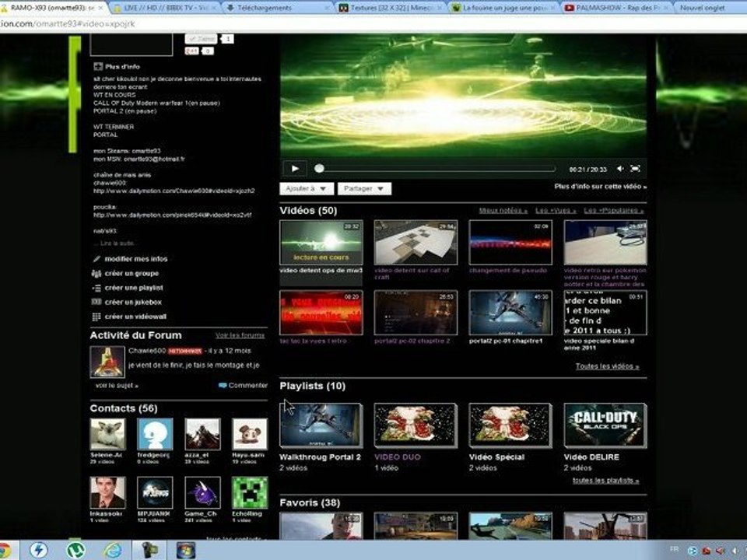The width and height of the screenshot is (747, 560).
Task: Open 'VIDEO DUO' playlist
Action: tap(416, 425)
